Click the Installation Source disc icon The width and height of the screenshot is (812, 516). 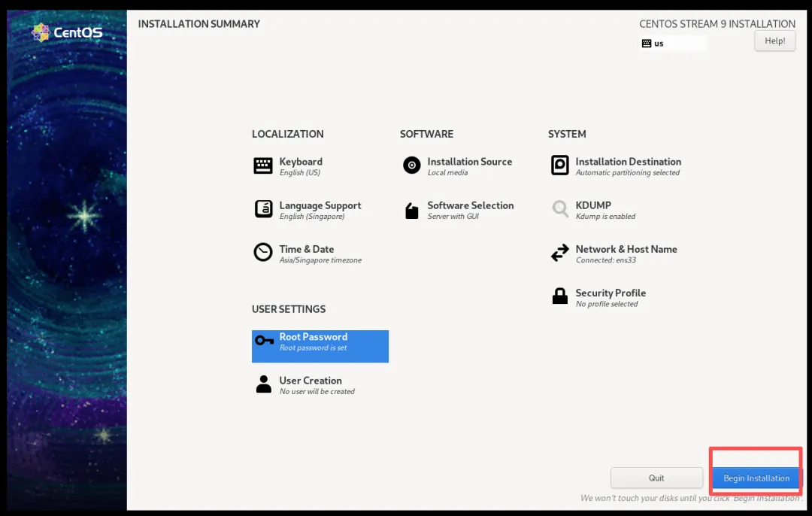tap(412, 165)
